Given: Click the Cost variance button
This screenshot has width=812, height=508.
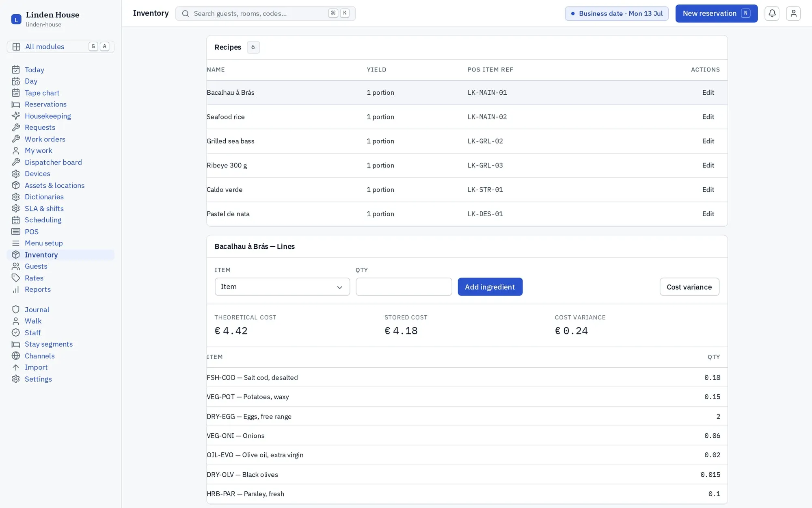Looking at the screenshot, I should coord(689,287).
